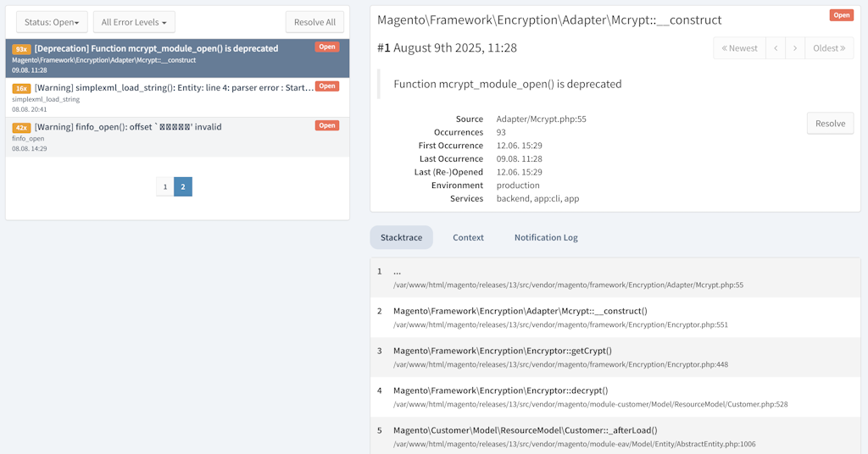The image size is (868, 454).
Task: Click path Encryptor.php:551 in stacktrace
Action: pos(561,324)
